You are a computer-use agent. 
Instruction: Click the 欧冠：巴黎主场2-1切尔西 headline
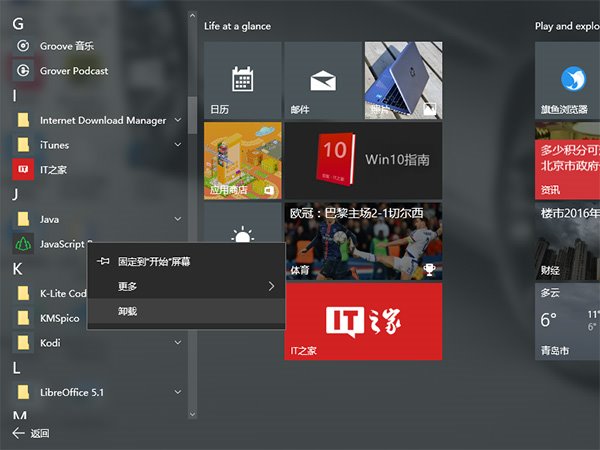pos(357,213)
